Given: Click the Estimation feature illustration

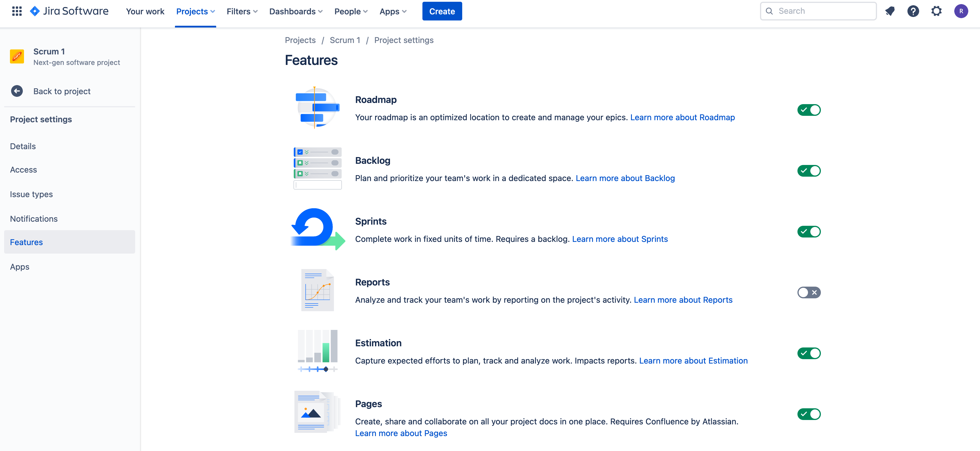Looking at the screenshot, I should pyautogui.click(x=317, y=351).
